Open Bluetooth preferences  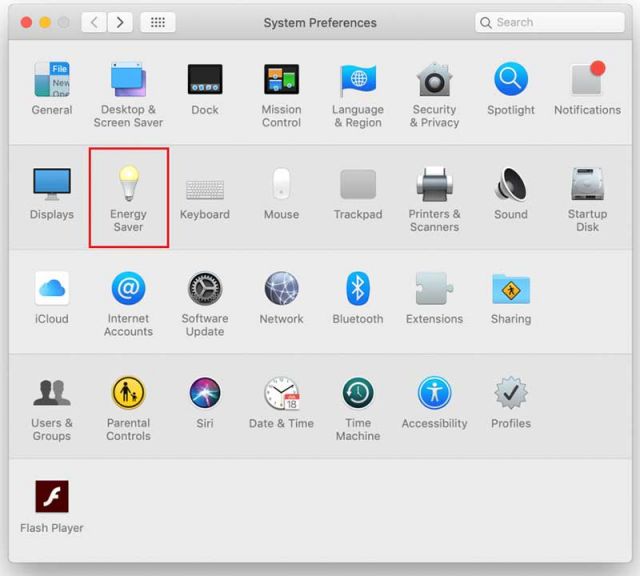point(358,289)
